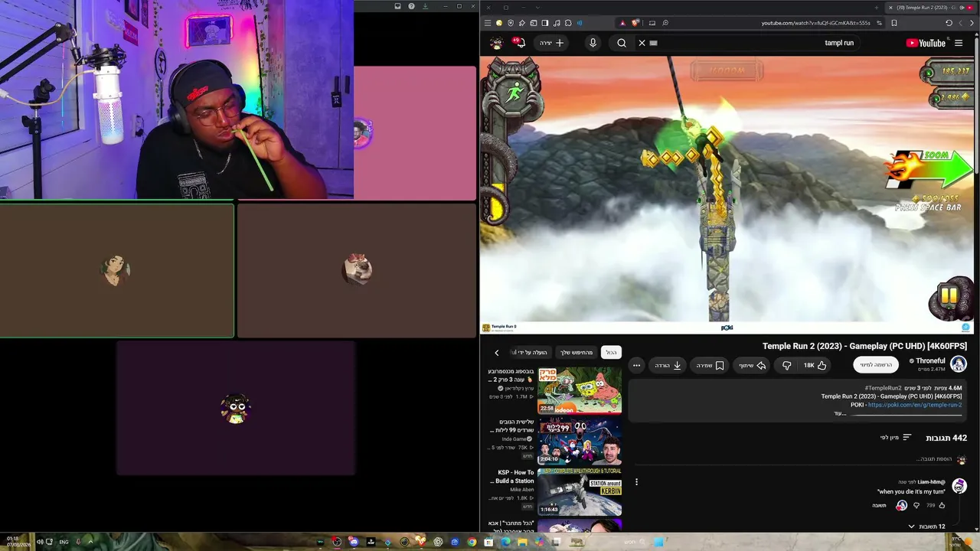Select the pink participant tile in the call
Screen dimensions: 980x551
click(x=415, y=133)
